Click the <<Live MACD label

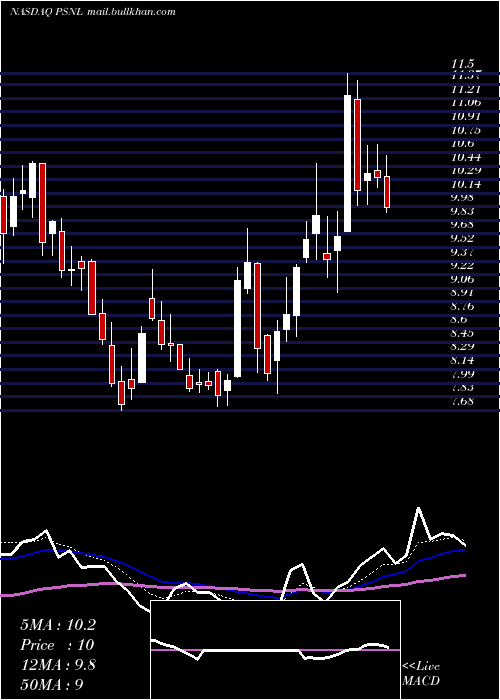pyautogui.click(x=421, y=673)
